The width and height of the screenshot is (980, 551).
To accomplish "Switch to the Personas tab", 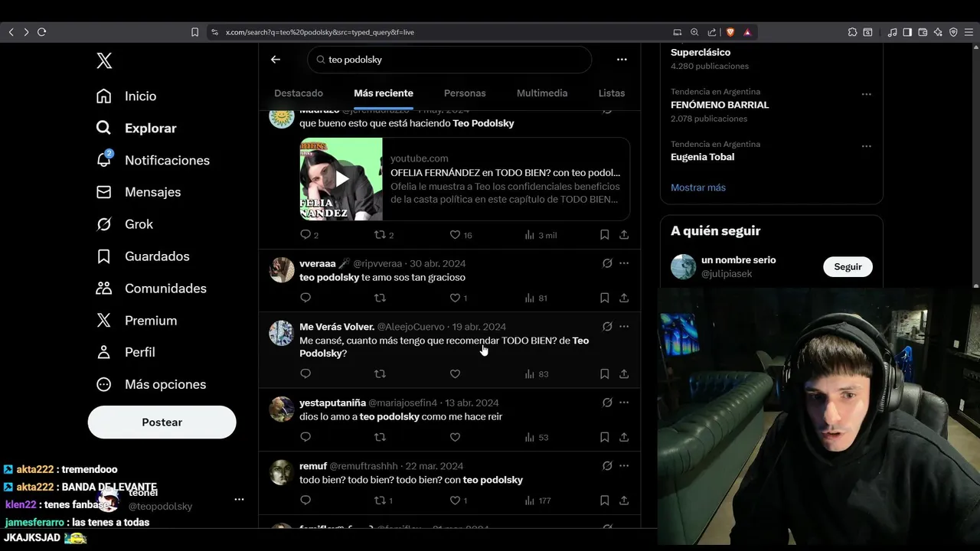I will pos(465,93).
